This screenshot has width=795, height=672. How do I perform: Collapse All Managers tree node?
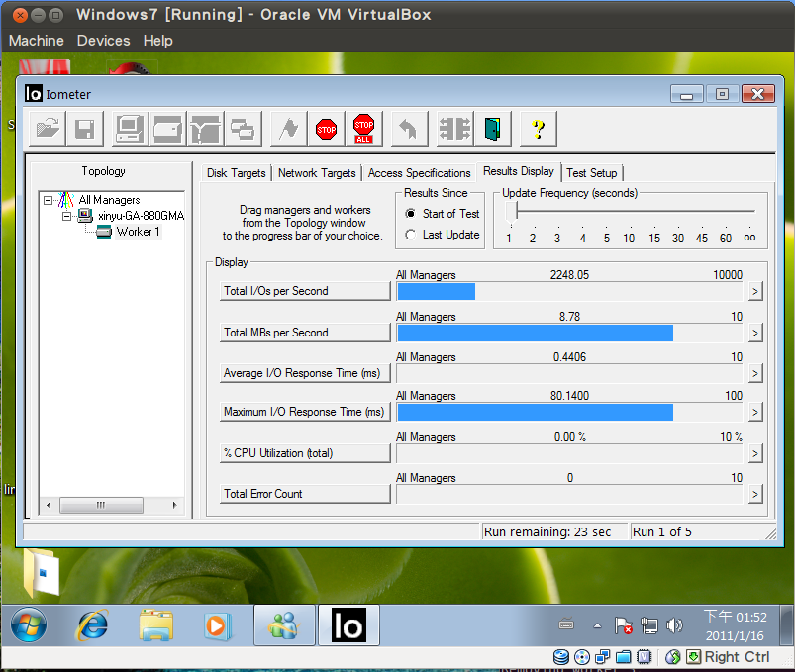48,200
